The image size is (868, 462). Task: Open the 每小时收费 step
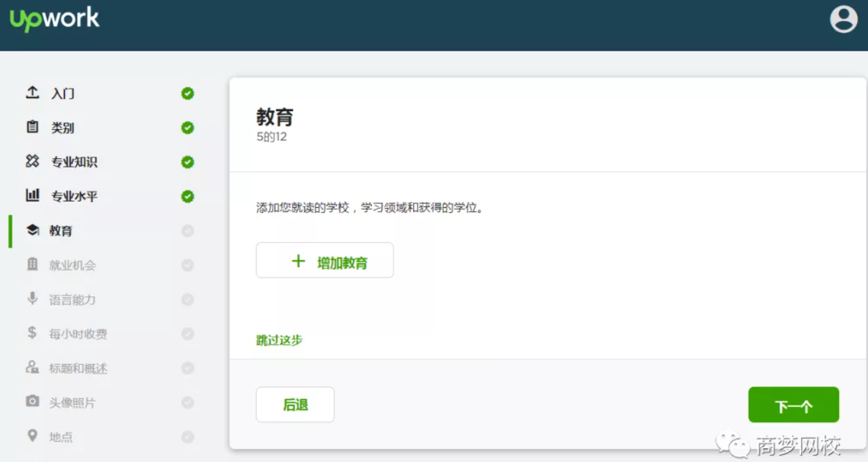click(79, 334)
